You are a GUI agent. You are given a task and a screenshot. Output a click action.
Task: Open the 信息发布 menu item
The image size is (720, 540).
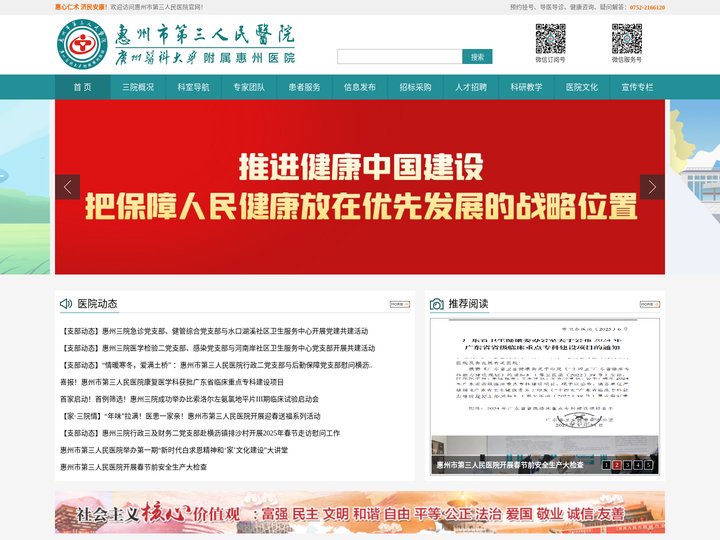coord(360,87)
